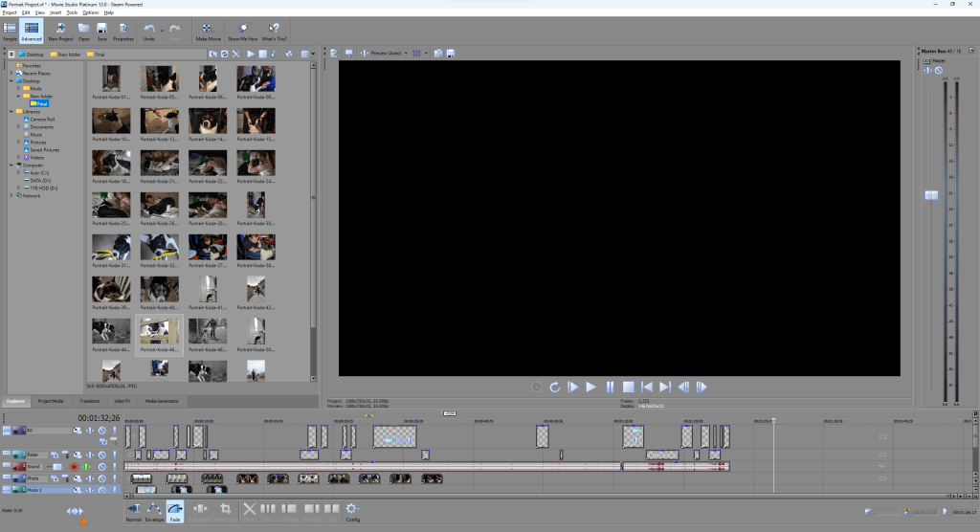The width and height of the screenshot is (980, 532).
Task: Switch to the Transitions tab
Action: (89, 401)
